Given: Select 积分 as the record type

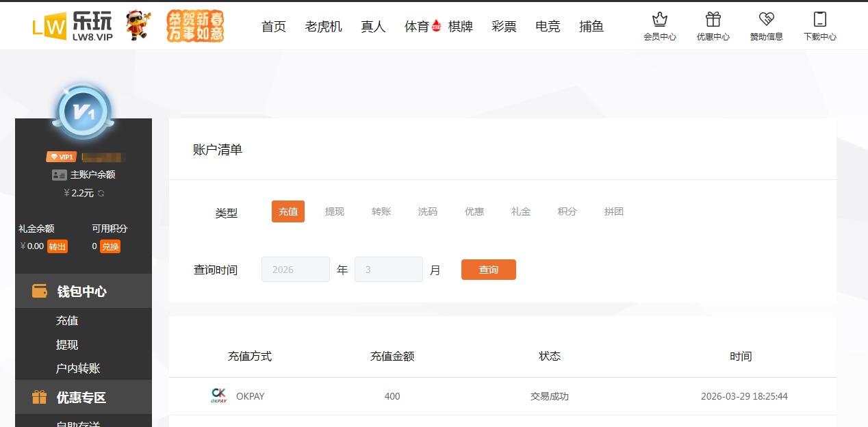Looking at the screenshot, I should [x=567, y=211].
